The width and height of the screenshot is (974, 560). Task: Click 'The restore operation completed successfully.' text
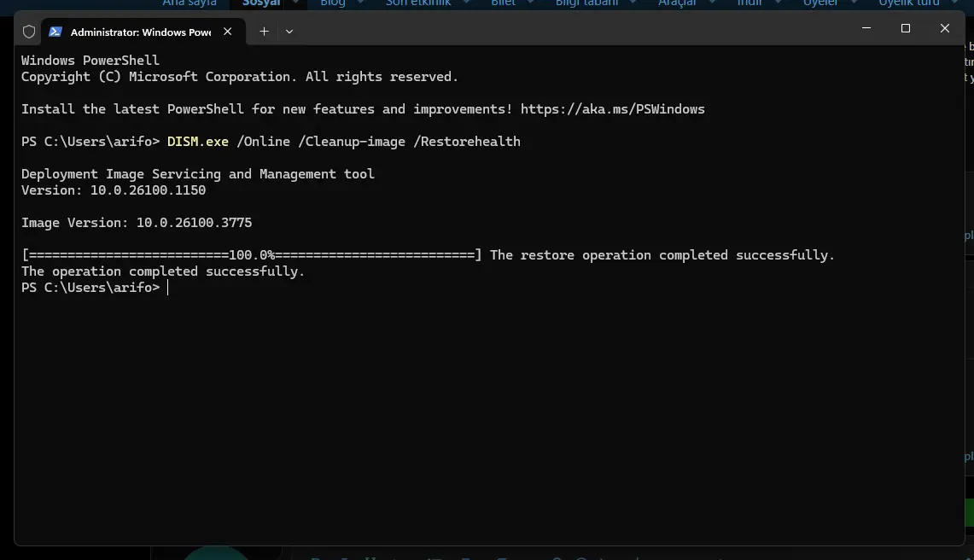[x=662, y=255]
